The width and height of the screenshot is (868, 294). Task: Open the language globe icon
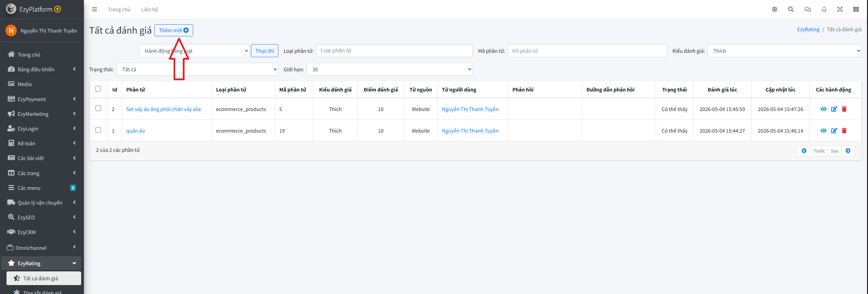(x=775, y=9)
